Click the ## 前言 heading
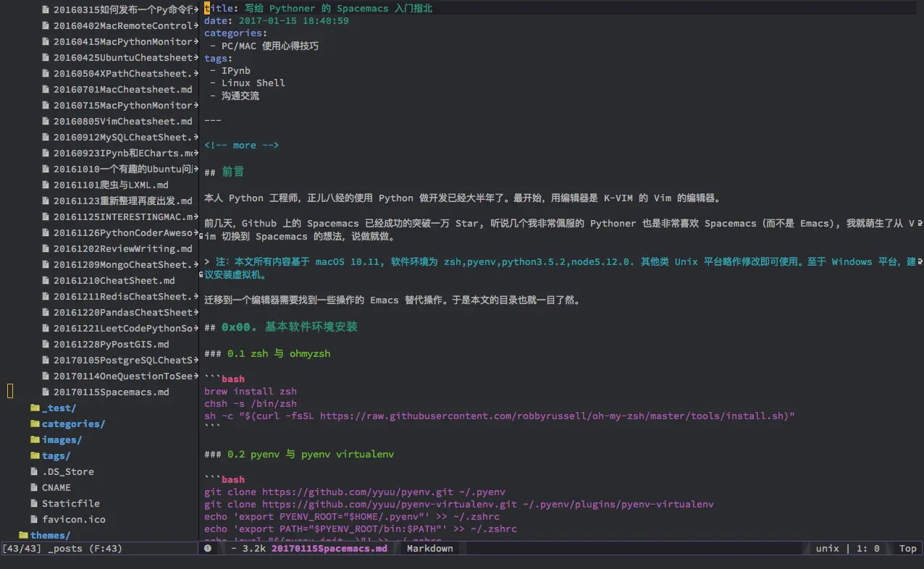The height and width of the screenshot is (569, 924). click(224, 172)
